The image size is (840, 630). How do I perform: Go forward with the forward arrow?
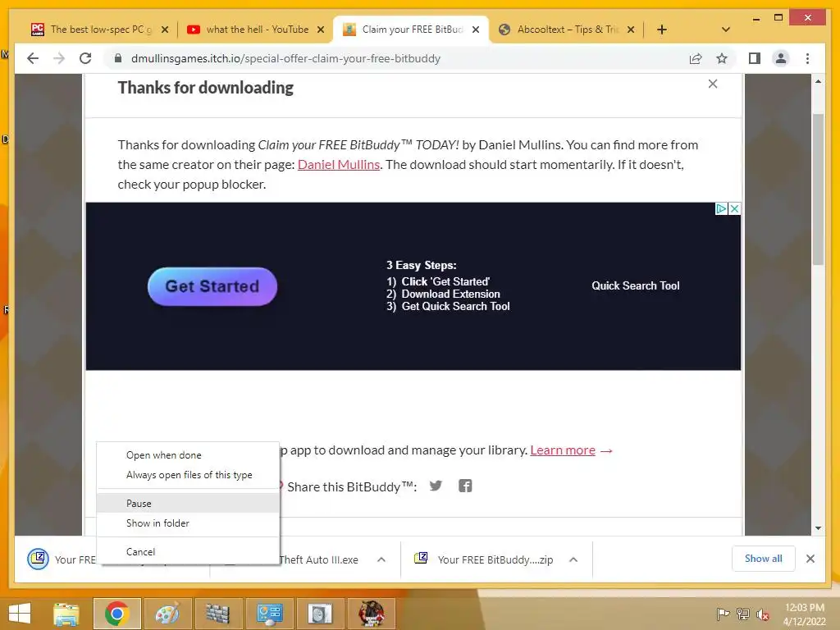[x=59, y=58]
